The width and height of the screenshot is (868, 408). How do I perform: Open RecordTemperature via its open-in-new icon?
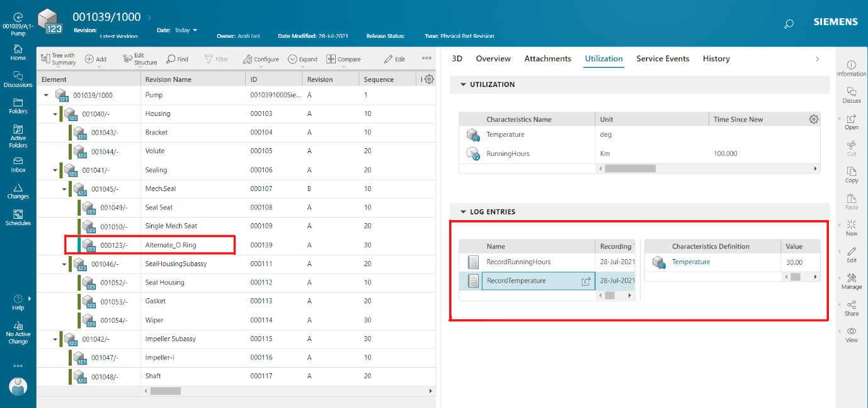(587, 281)
